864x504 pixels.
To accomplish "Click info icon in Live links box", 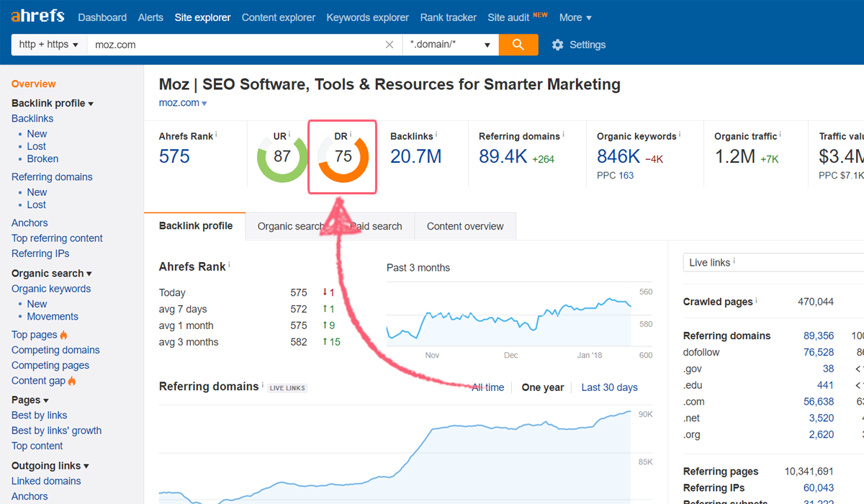I will (x=734, y=261).
